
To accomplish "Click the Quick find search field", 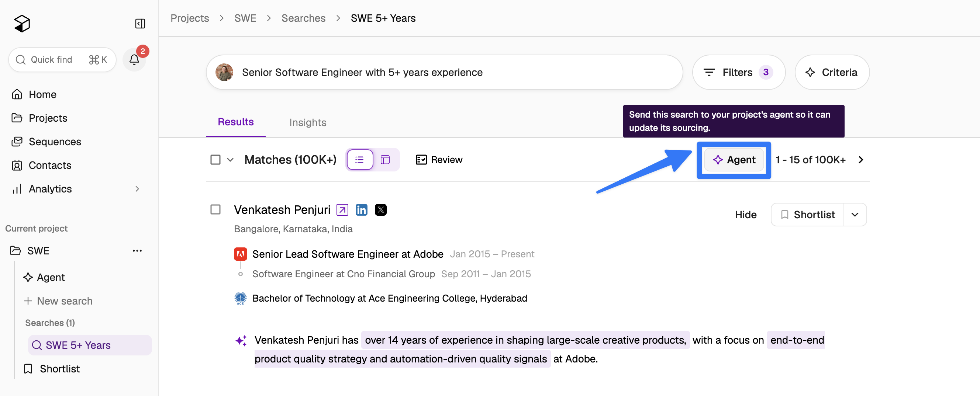I will click(62, 60).
